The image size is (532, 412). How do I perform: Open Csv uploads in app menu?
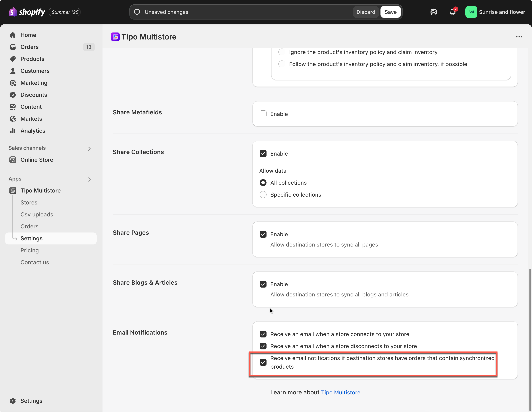coord(37,215)
